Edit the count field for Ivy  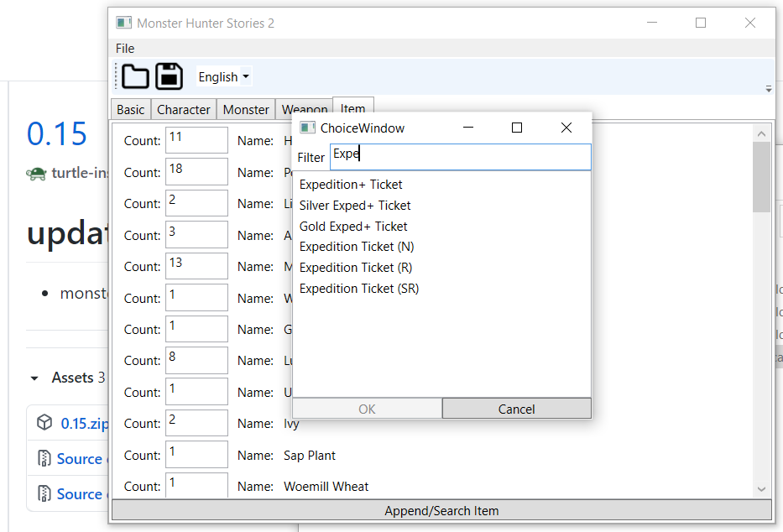196,423
